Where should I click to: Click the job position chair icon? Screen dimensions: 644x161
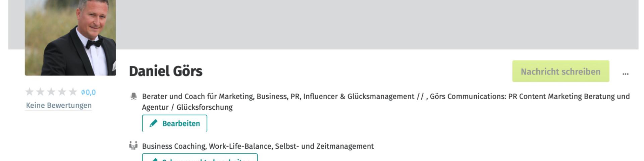click(x=133, y=97)
